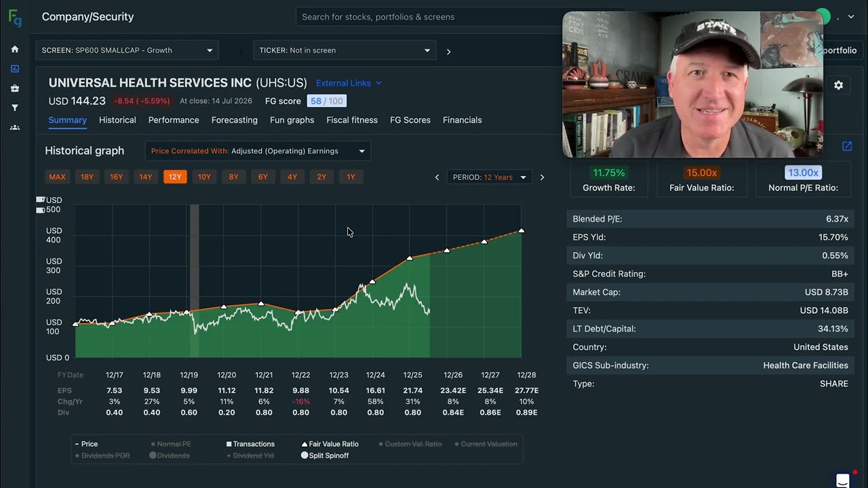Open the SCREEN: SP600 SMALLCAP - Growth dropdown
The image size is (868, 488).
127,50
